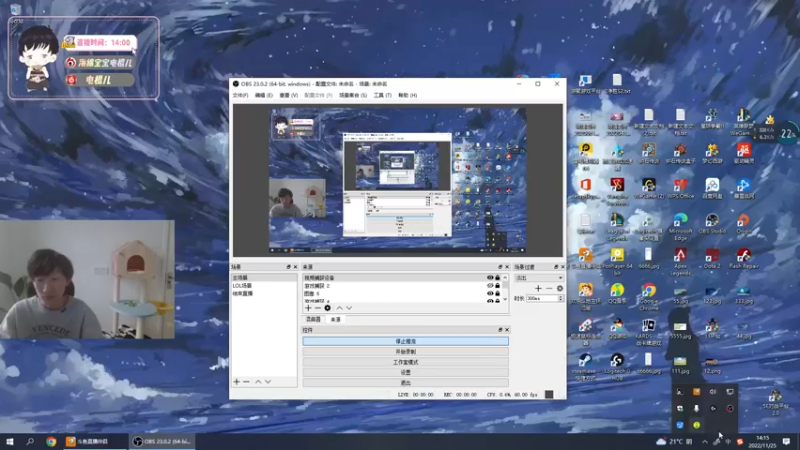Open the 淡出 transition dropdown
The width and height of the screenshot is (800, 450).
539,278
